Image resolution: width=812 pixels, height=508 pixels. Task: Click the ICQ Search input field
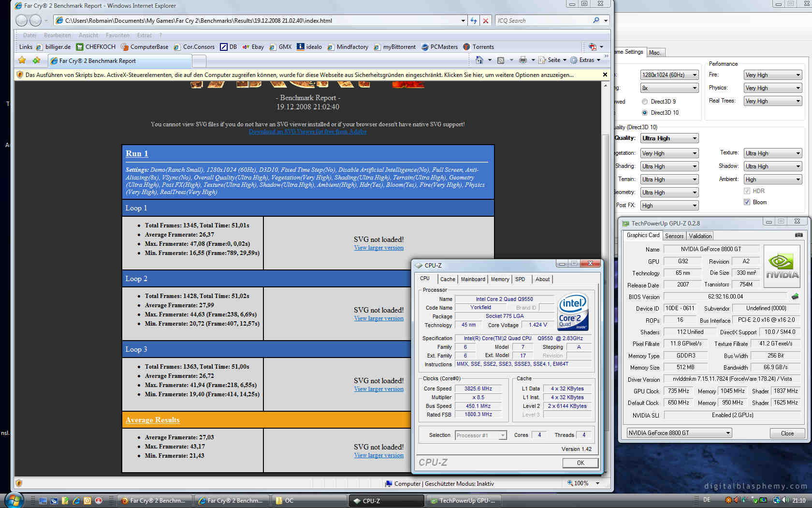(542, 20)
